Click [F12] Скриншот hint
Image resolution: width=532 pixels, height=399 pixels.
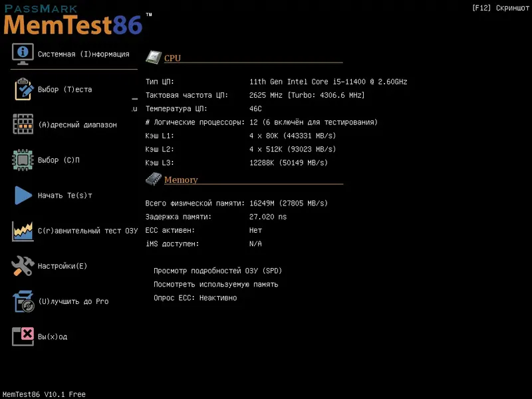(501, 8)
